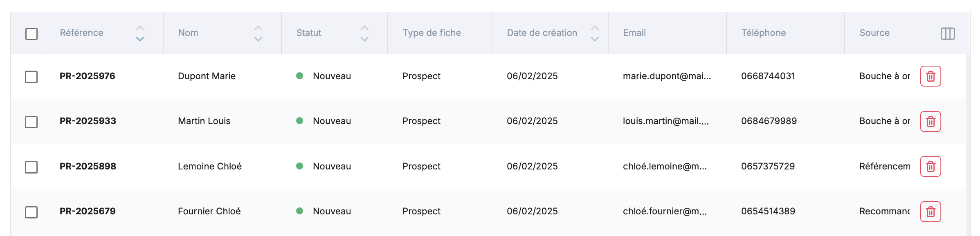980x236 pixels.
Task: Sort the list by Nom column
Action: pyautogui.click(x=258, y=33)
